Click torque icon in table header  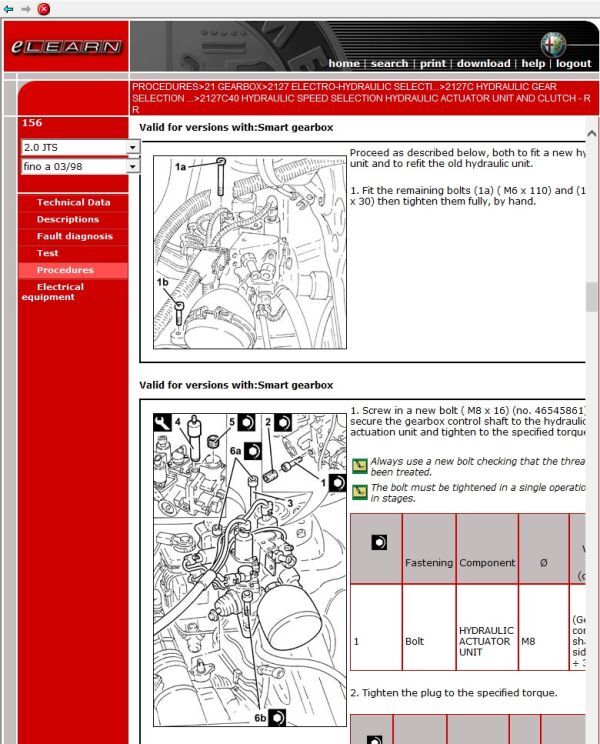pos(379,542)
